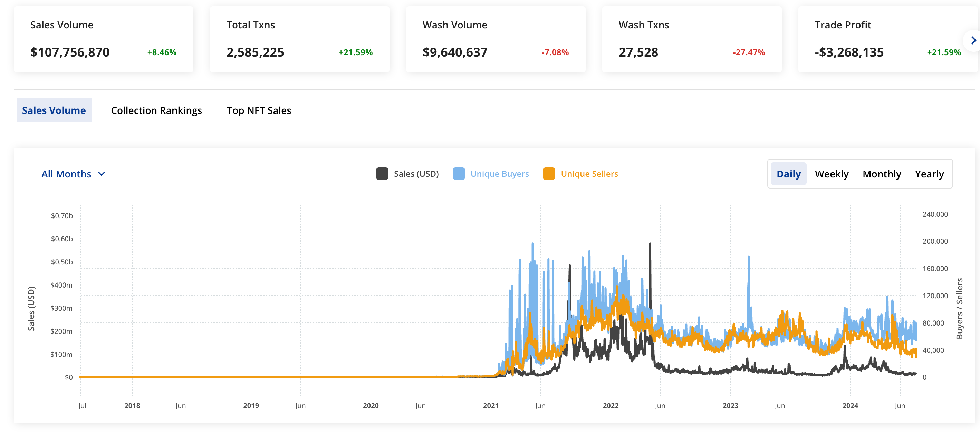Switch chart to Monthly interval
Image resolution: width=980 pixels, height=435 pixels.
(882, 174)
